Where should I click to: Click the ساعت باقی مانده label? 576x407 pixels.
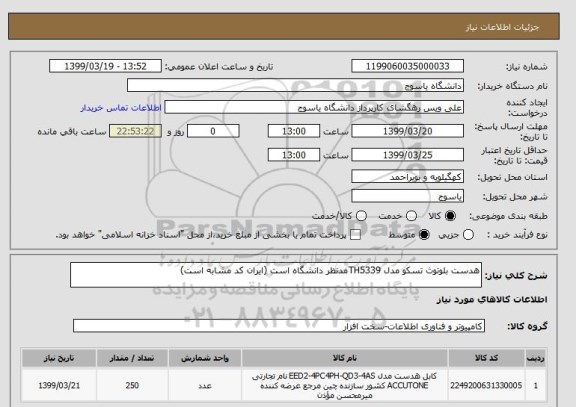tap(72, 132)
